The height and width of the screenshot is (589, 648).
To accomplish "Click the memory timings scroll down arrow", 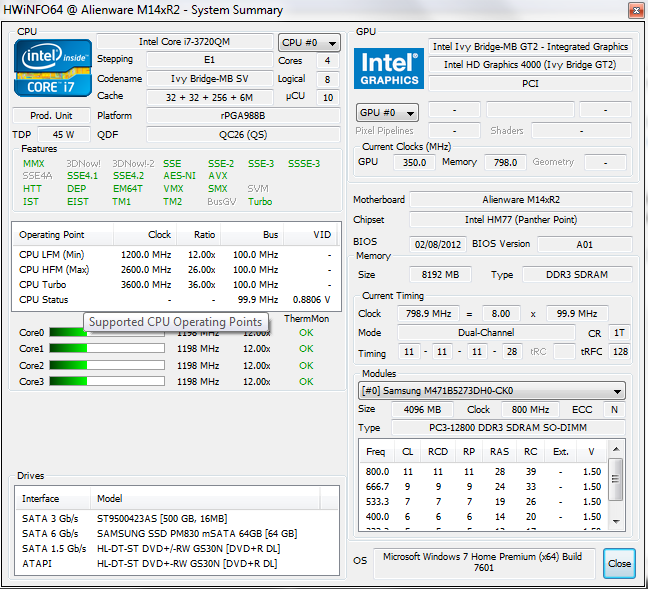I will (x=616, y=521).
